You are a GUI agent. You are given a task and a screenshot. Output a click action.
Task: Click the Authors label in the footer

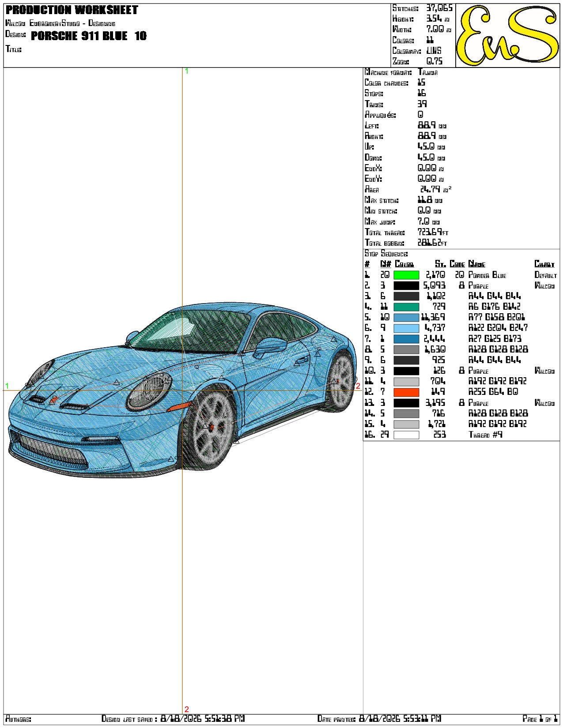coord(19,719)
